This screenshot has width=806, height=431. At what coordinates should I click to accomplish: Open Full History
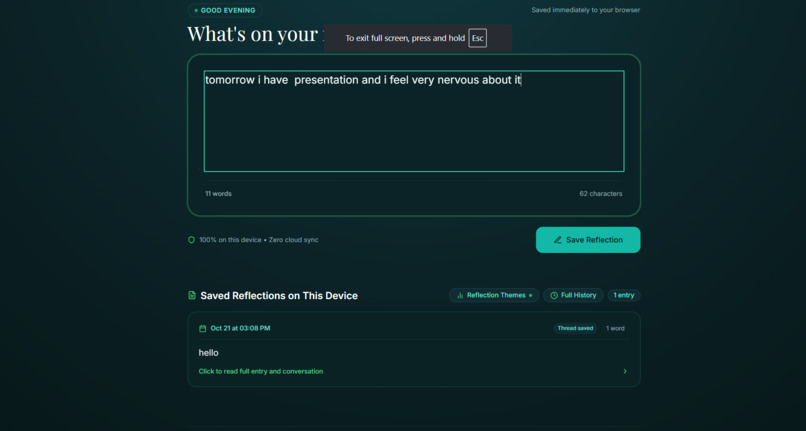[x=573, y=295]
